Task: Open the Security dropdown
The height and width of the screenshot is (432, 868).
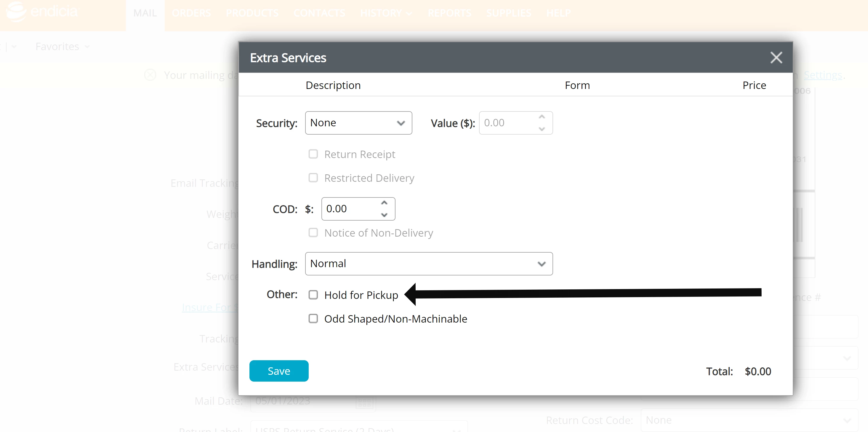Action: point(358,123)
